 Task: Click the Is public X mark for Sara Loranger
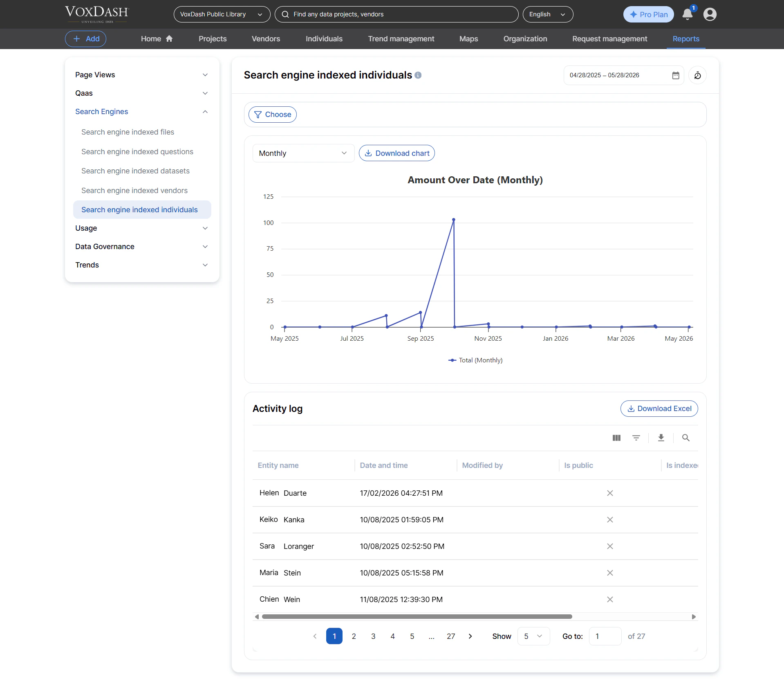[610, 546]
